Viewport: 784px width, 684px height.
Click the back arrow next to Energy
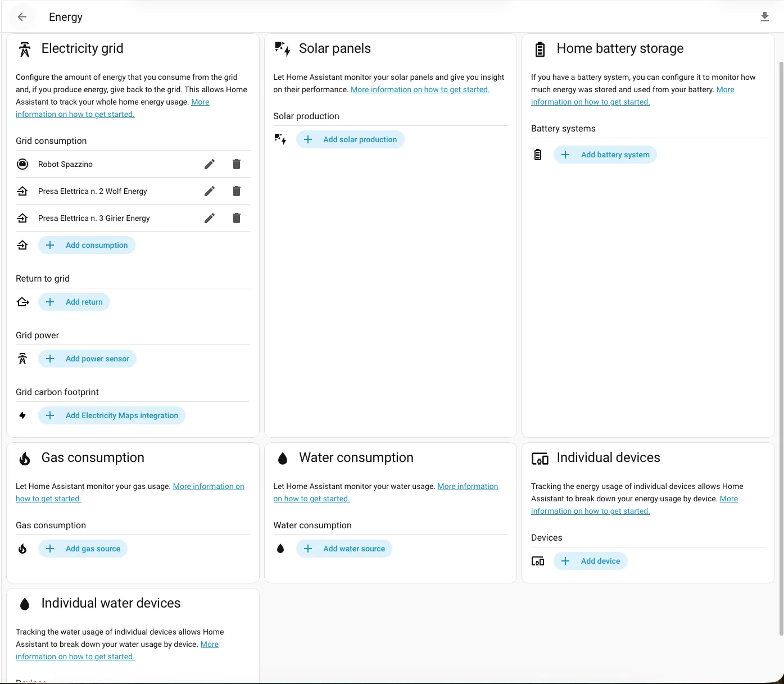pyautogui.click(x=22, y=17)
